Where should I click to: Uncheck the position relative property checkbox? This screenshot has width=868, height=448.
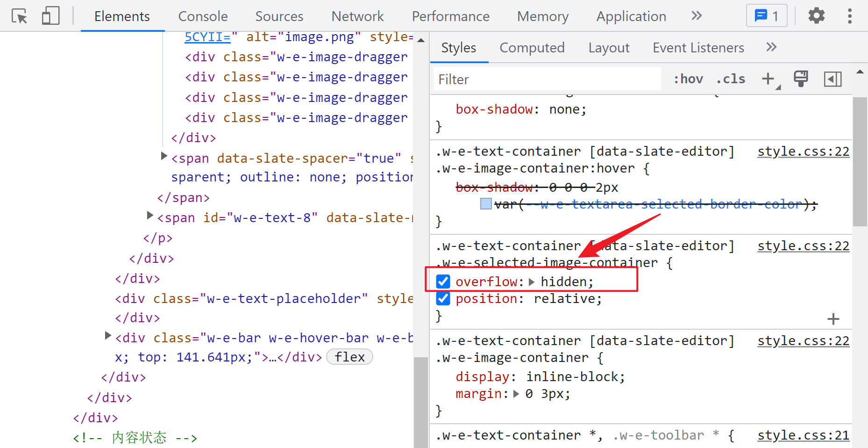[443, 298]
